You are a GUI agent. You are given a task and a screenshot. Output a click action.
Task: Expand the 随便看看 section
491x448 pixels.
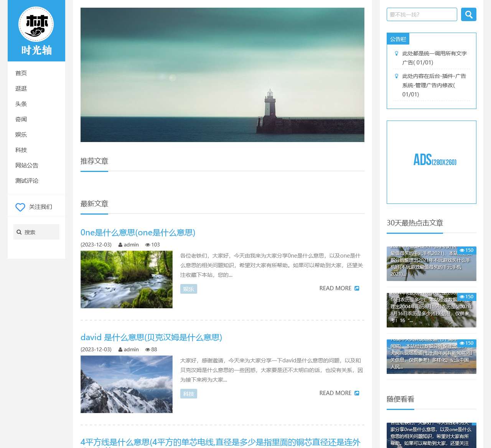400,399
